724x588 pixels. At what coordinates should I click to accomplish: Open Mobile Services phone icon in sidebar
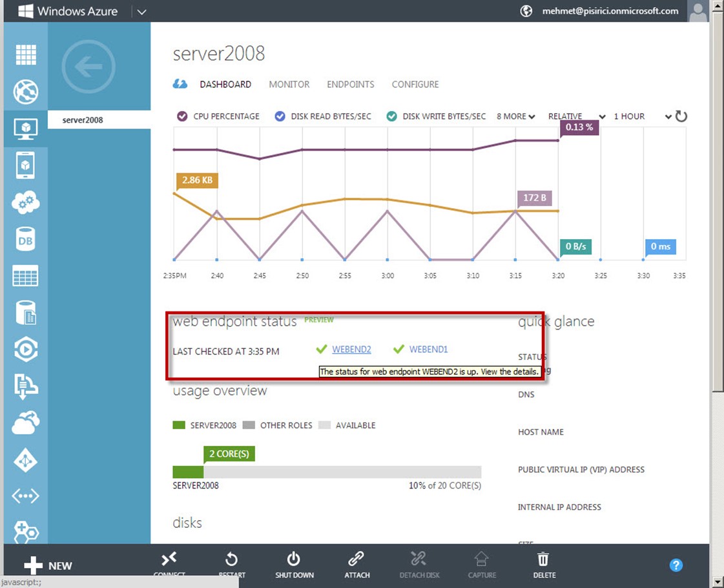pos(26,165)
